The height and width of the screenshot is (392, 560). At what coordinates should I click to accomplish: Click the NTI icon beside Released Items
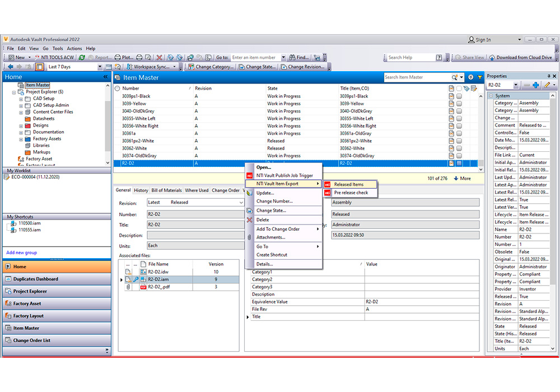click(327, 185)
